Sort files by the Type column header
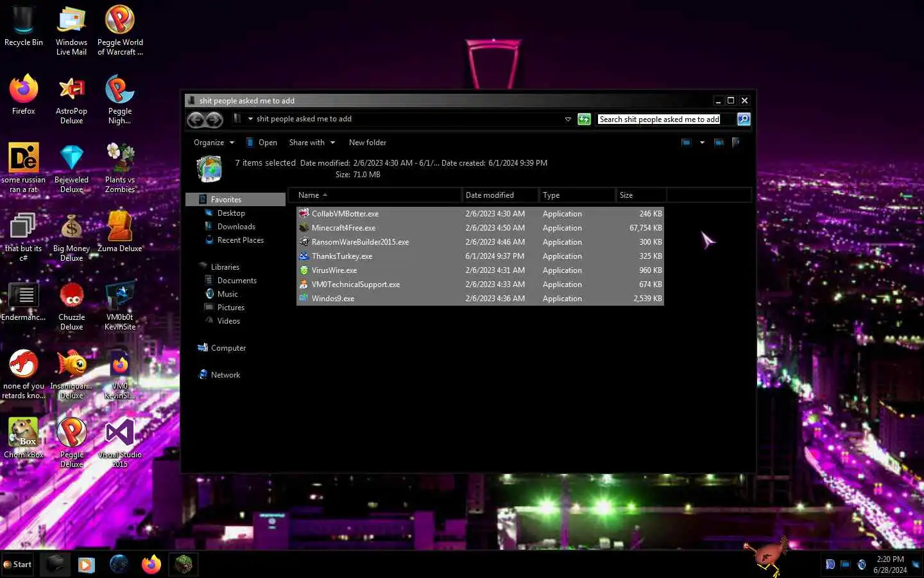 (577, 195)
